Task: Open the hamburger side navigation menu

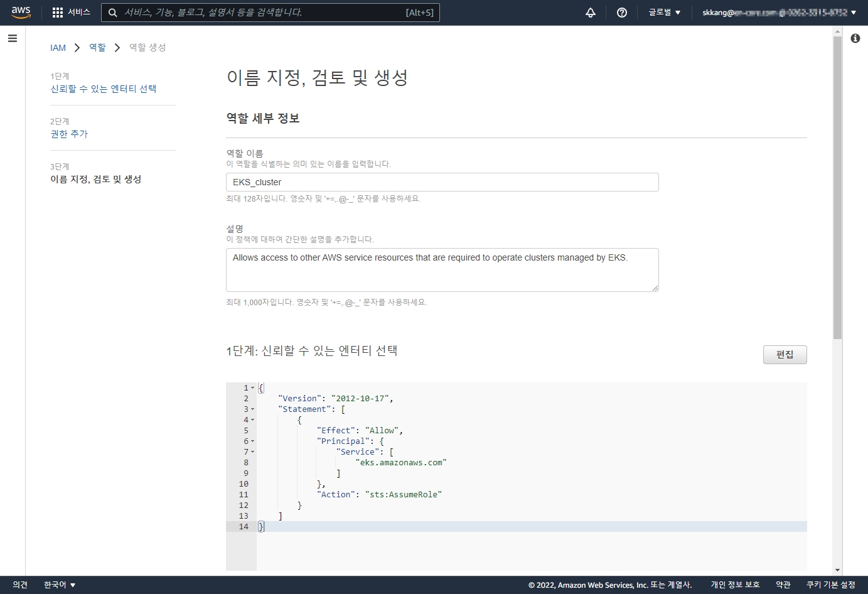Action: tap(13, 38)
